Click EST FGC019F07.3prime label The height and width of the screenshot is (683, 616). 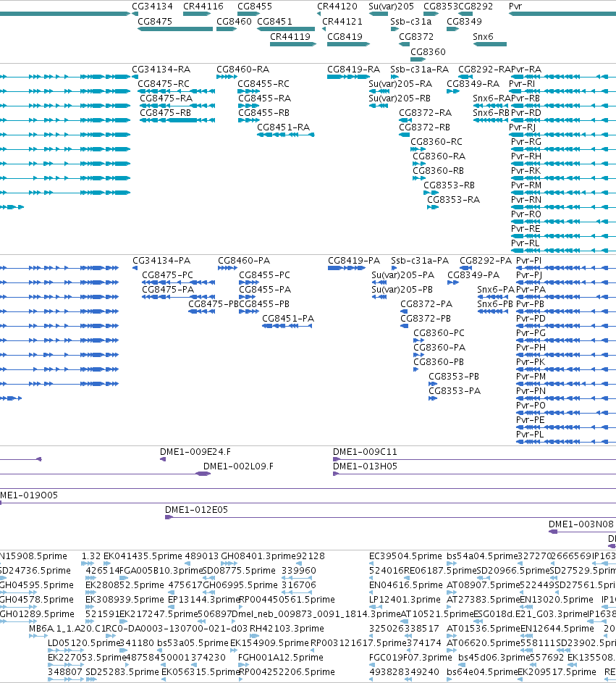(x=410, y=658)
